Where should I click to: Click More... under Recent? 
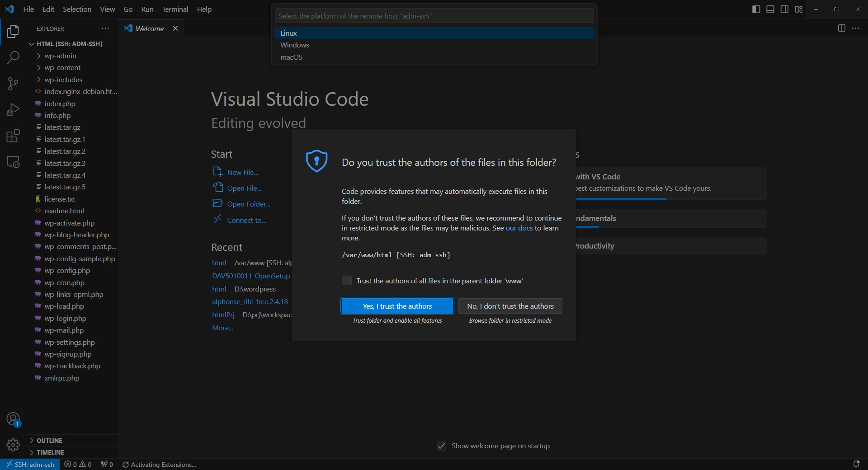223,328
